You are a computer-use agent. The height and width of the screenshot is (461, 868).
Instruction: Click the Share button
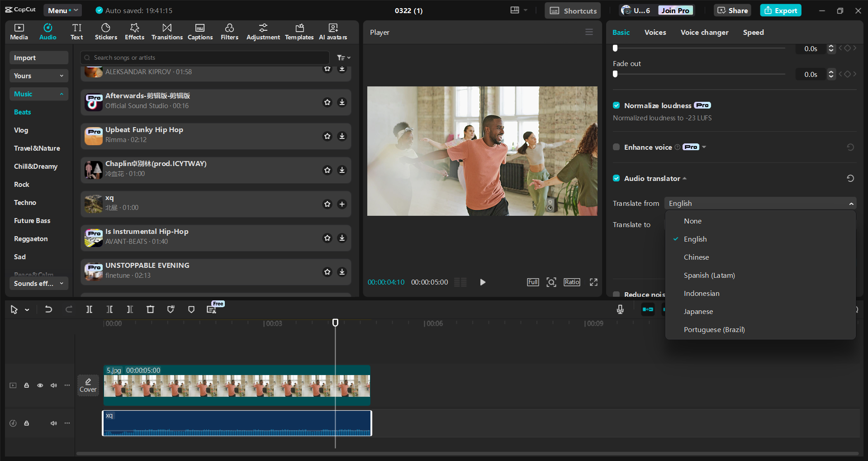coord(732,10)
